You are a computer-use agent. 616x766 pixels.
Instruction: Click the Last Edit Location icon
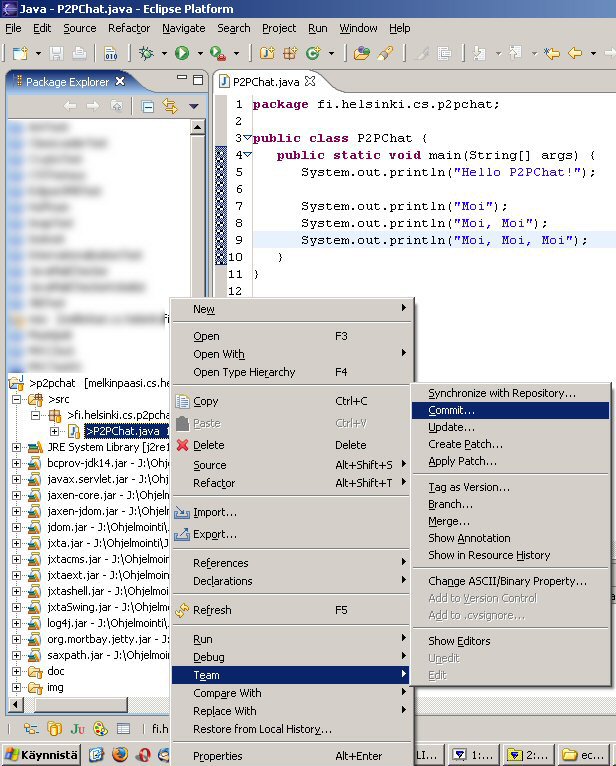point(552,53)
